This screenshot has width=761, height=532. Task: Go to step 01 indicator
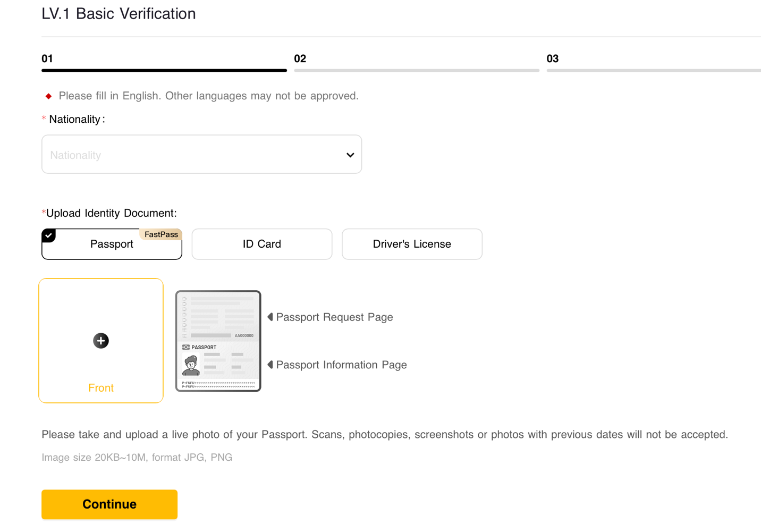point(47,58)
